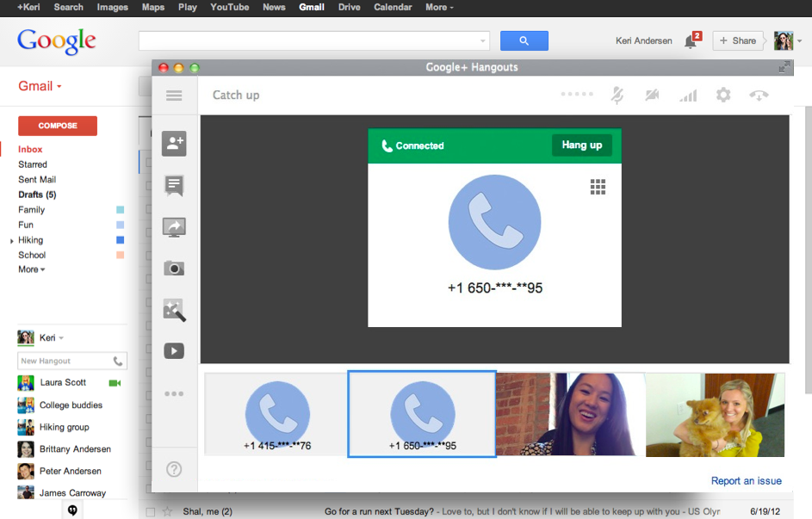Turn off the camera
Image resolution: width=812 pixels, height=519 pixels.
coord(652,96)
